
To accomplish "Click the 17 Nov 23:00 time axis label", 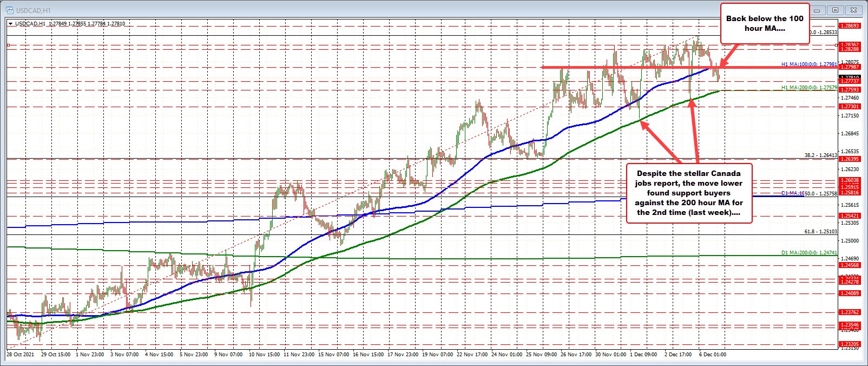I will [403, 354].
